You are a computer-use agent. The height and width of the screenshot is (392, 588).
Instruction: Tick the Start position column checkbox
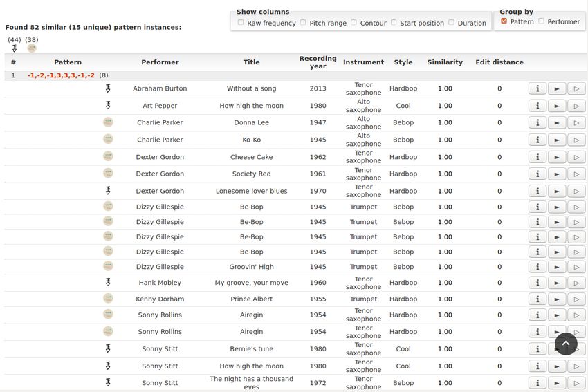click(394, 23)
